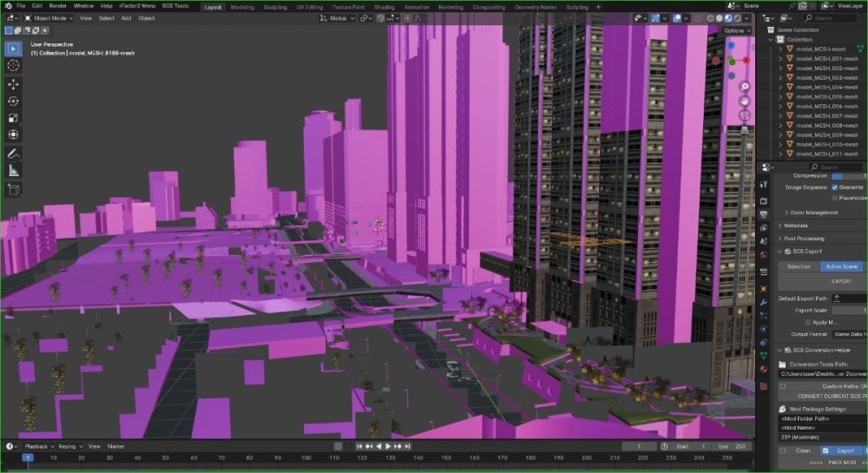Screen dimensions: 868x473
Task: Open the Physics properties tab
Action: (764, 329)
